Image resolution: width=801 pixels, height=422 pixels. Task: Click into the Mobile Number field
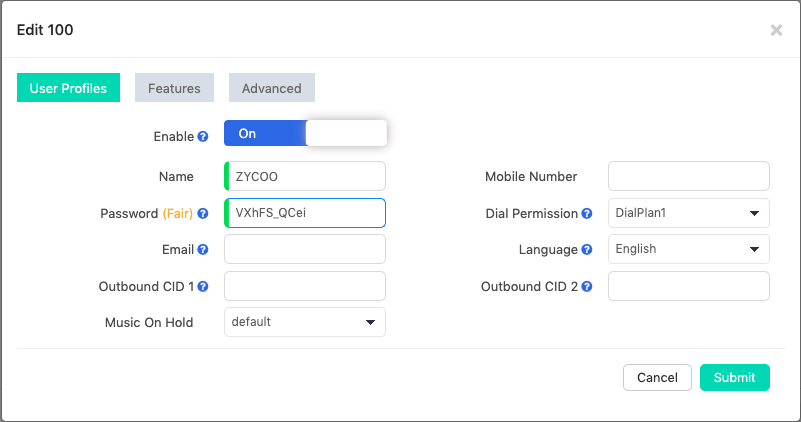(688, 176)
